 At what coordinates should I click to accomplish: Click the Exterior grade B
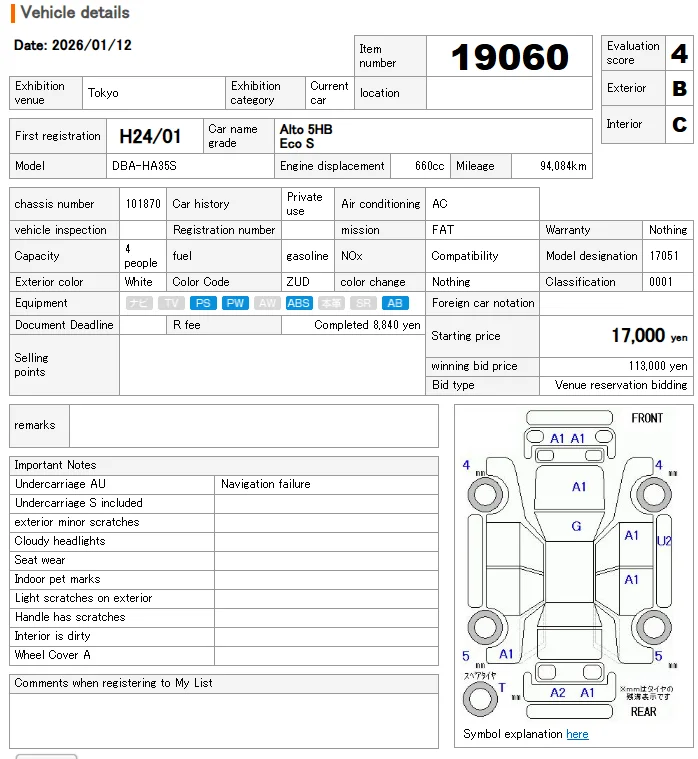tap(679, 88)
